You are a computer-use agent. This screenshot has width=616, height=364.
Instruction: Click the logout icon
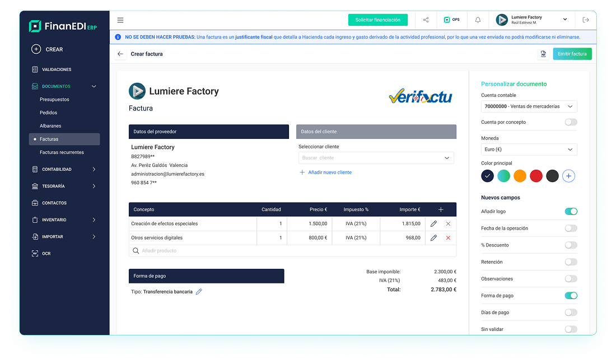click(586, 20)
